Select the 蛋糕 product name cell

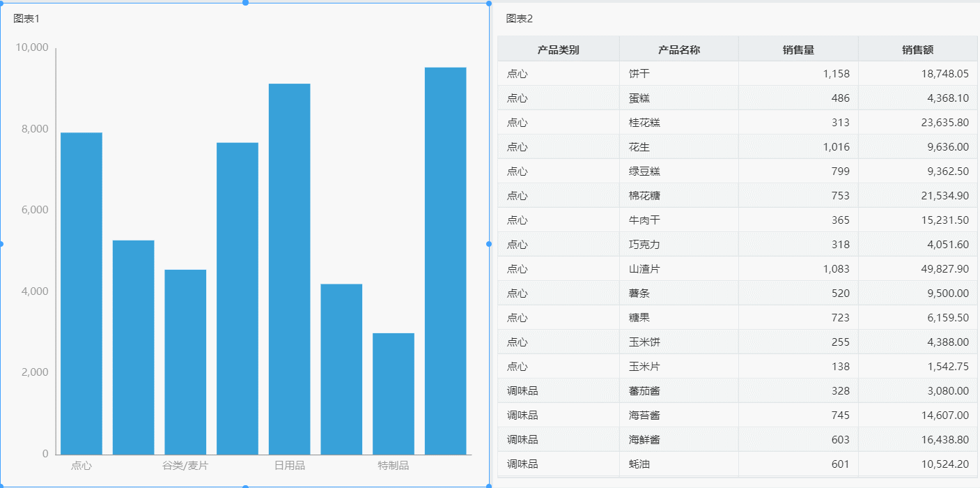[679, 98]
